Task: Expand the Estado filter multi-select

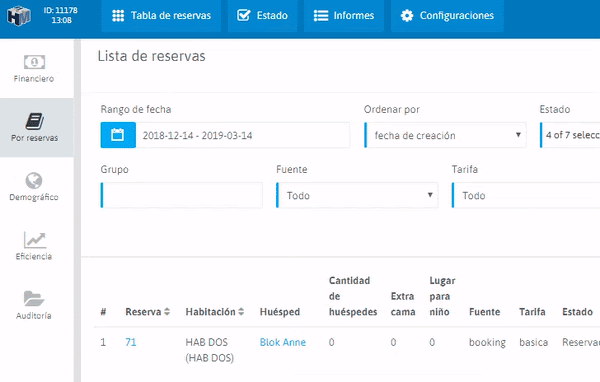Action: (x=570, y=135)
